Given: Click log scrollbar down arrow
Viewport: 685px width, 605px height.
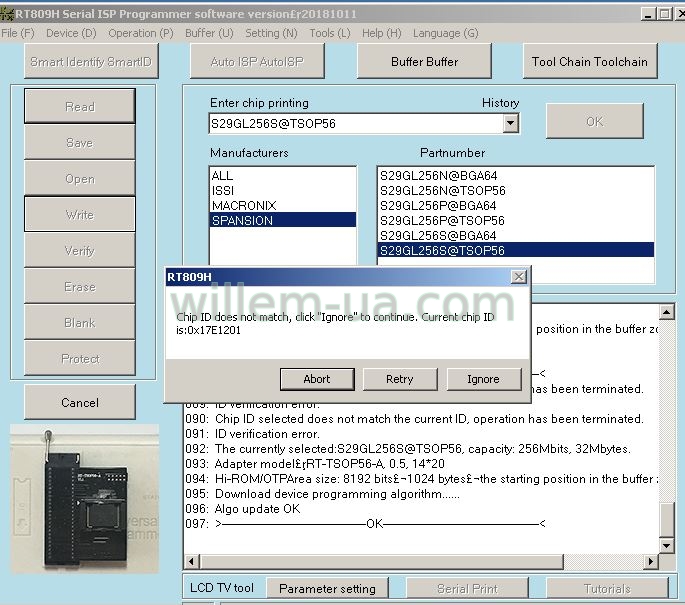Looking at the screenshot, I should pos(666,545).
